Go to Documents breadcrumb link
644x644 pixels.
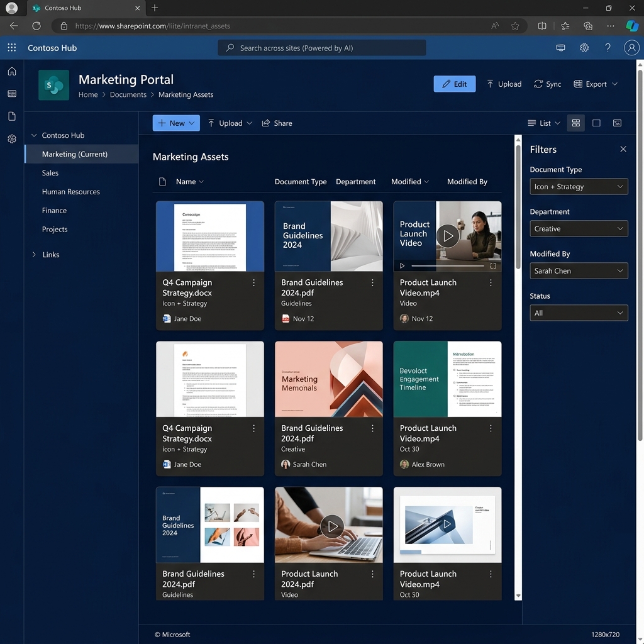click(128, 94)
